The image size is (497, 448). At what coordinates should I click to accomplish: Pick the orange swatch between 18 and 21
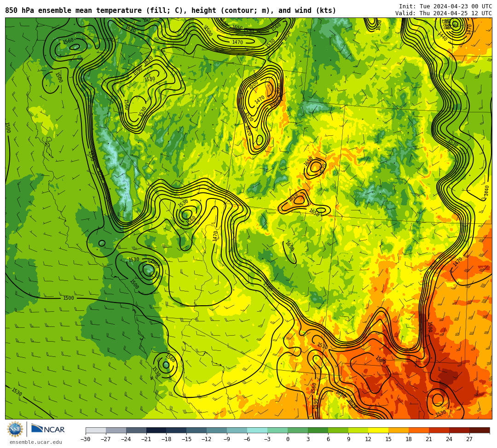(419, 430)
